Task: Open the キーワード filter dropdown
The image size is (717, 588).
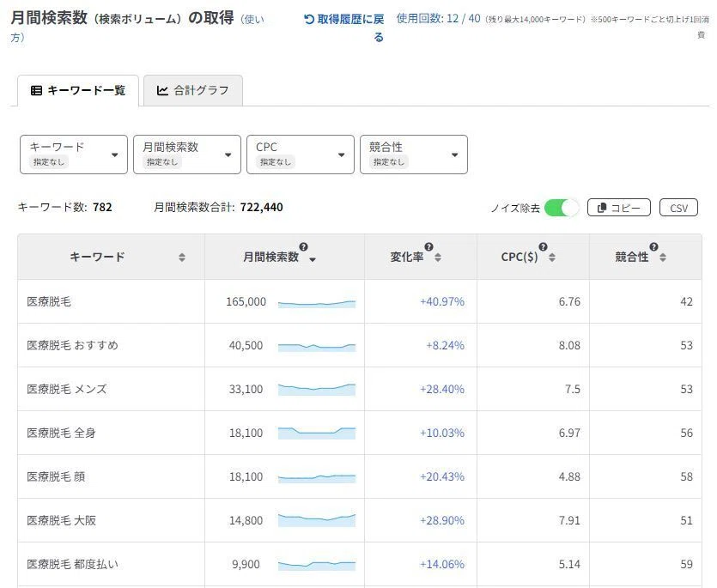Action: click(x=74, y=155)
